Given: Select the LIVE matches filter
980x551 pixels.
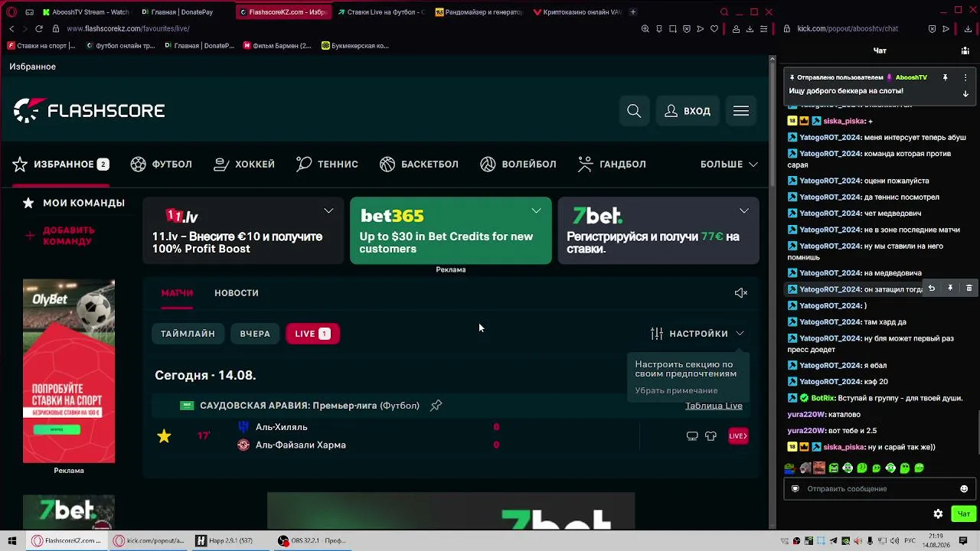Looking at the screenshot, I should click(312, 334).
